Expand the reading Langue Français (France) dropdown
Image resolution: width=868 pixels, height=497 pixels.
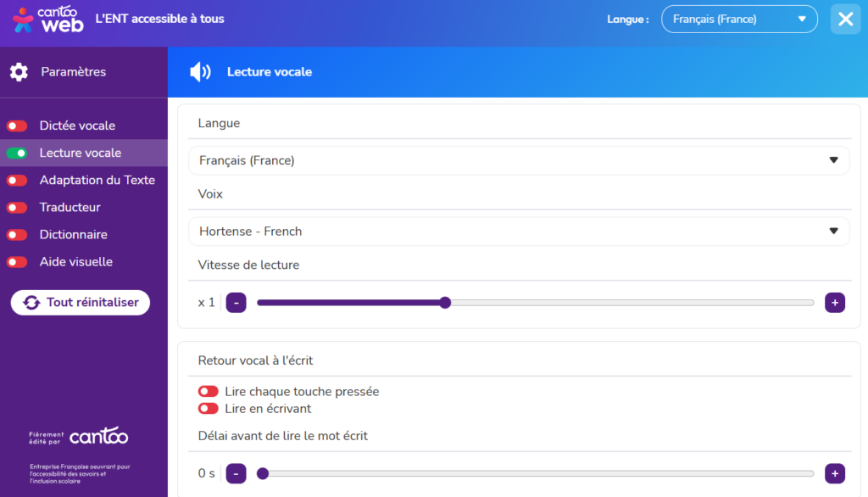point(518,160)
